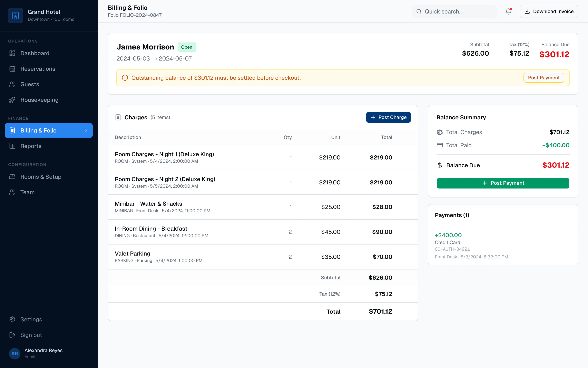Viewport: 588px width, 368px height.
Task: Select the Valet Parking charge
Action: coord(263,257)
